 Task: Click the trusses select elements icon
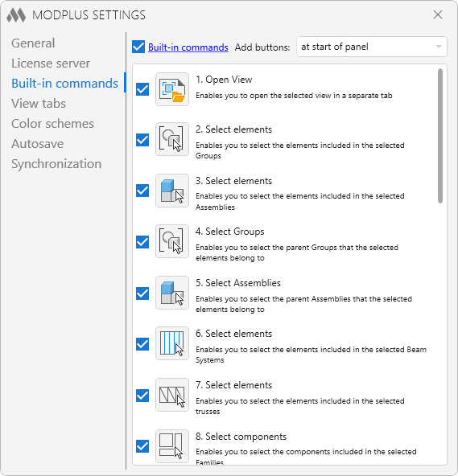(x=172, y=395)
